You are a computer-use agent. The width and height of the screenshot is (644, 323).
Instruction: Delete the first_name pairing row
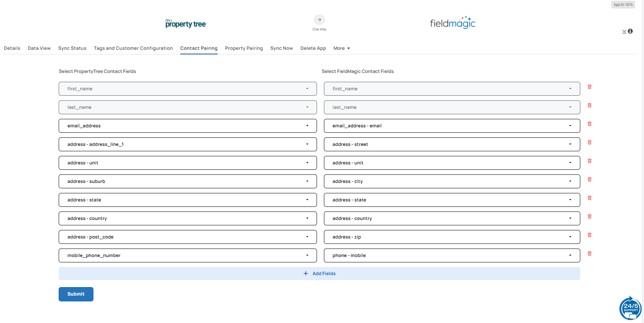coord(590,87)
